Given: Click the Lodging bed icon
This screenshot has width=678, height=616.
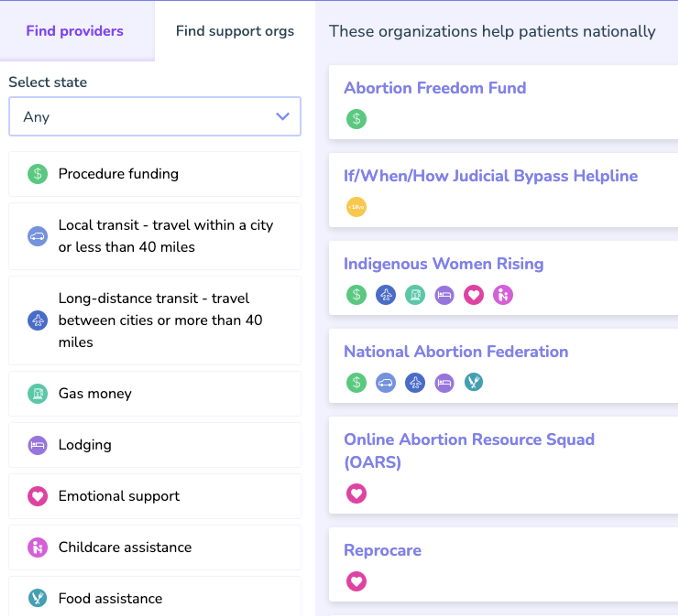Looking at the screenshot, I should click(37, 445).
